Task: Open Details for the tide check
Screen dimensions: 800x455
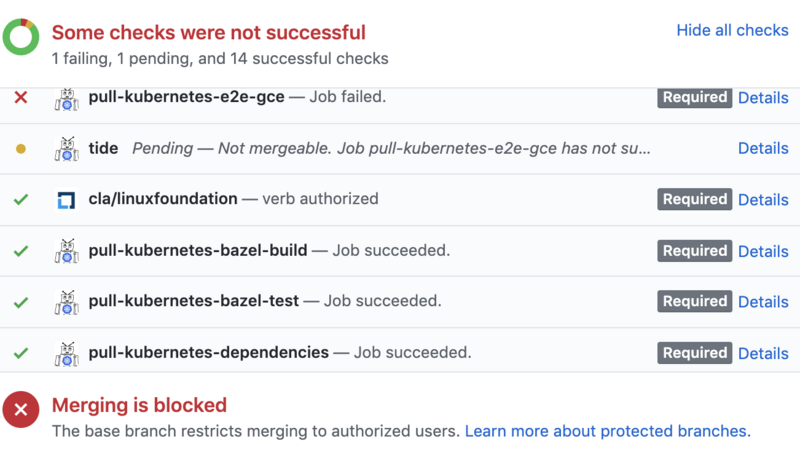Action: [x=763, y=148]
